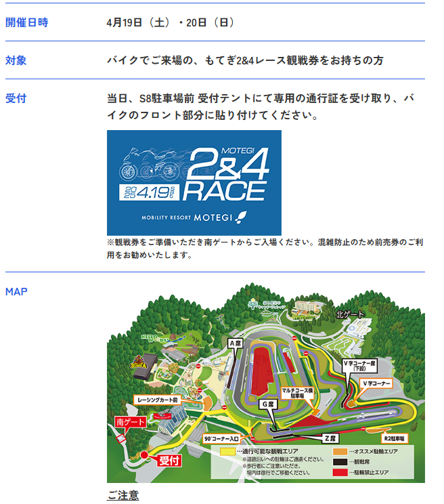Click the 'MAP' heading
Screen dimensions: 444x504
pyautogui.click(x=16, y=292)
